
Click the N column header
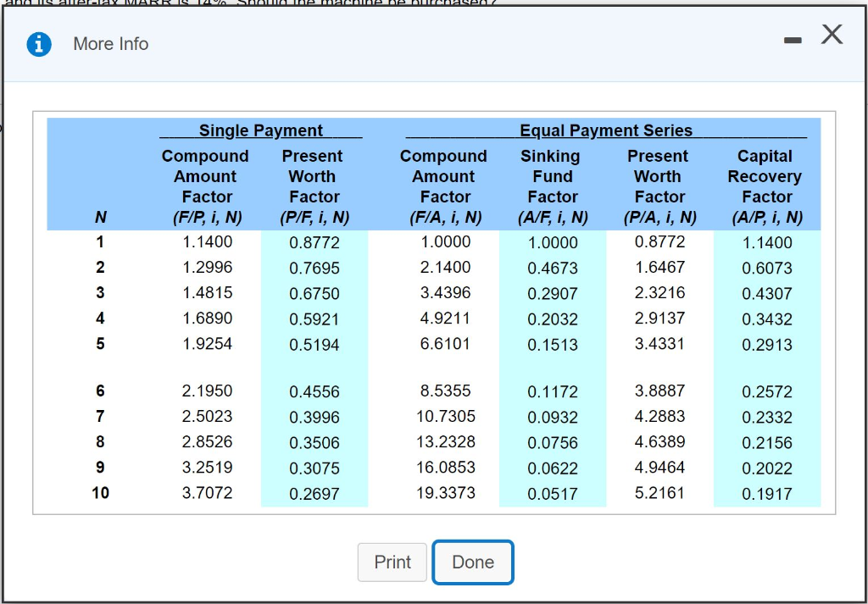pyautogui.click(x=100, y=218)
